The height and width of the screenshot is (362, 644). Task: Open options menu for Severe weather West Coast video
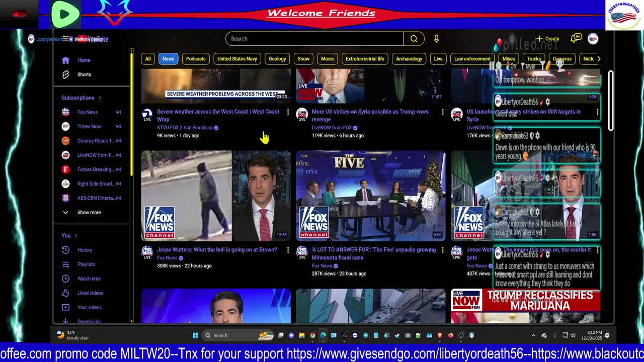288,112
